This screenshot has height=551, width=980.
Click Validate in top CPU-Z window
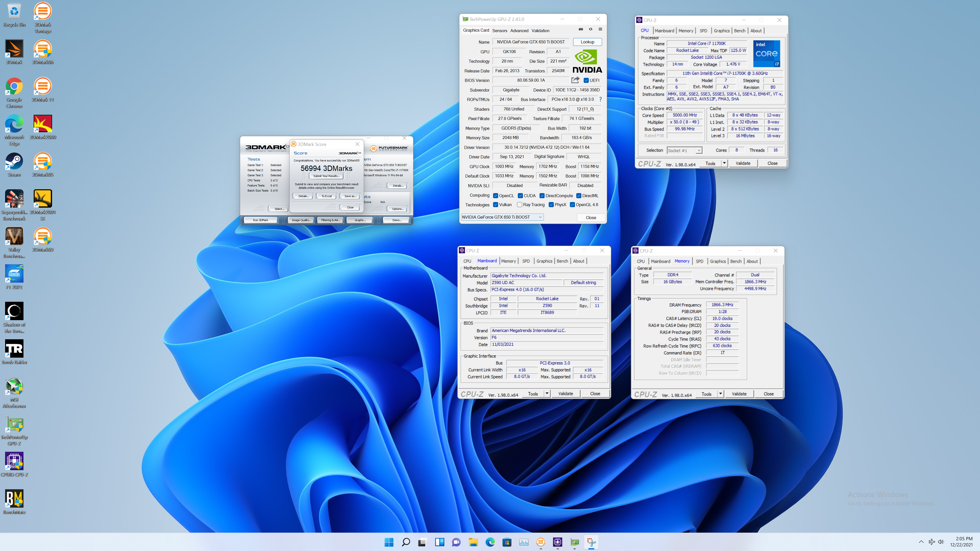point(743,163)
